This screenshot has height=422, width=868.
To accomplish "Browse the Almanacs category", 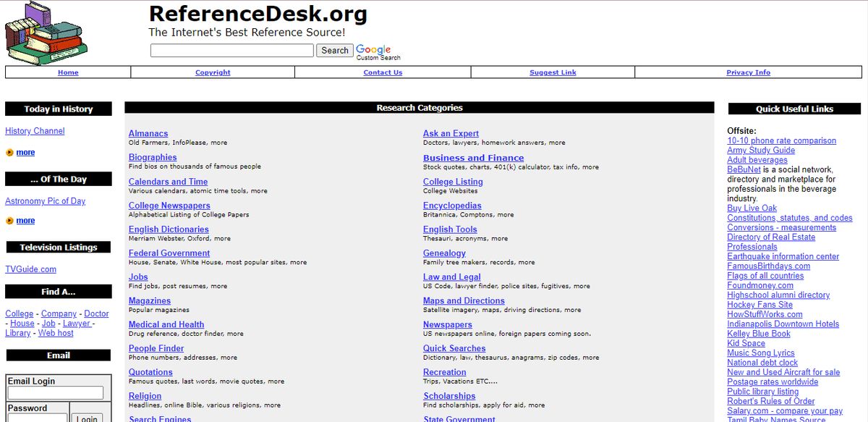I will click(148, 133).
